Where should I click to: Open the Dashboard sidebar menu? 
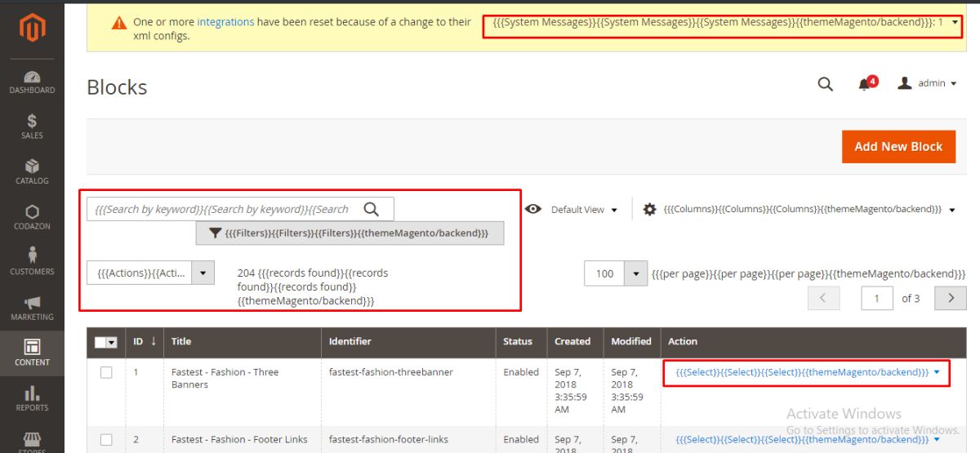tap(32, 82)
